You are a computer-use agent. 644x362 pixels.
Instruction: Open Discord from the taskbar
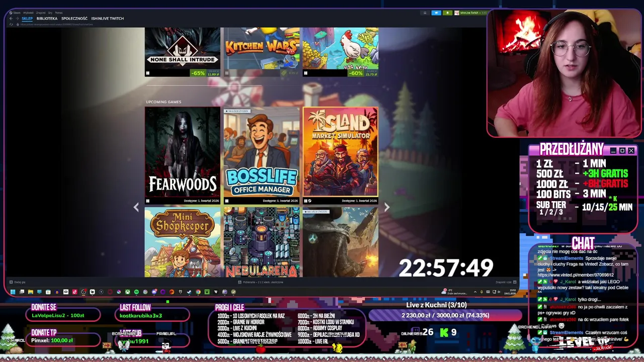(154, 292)
